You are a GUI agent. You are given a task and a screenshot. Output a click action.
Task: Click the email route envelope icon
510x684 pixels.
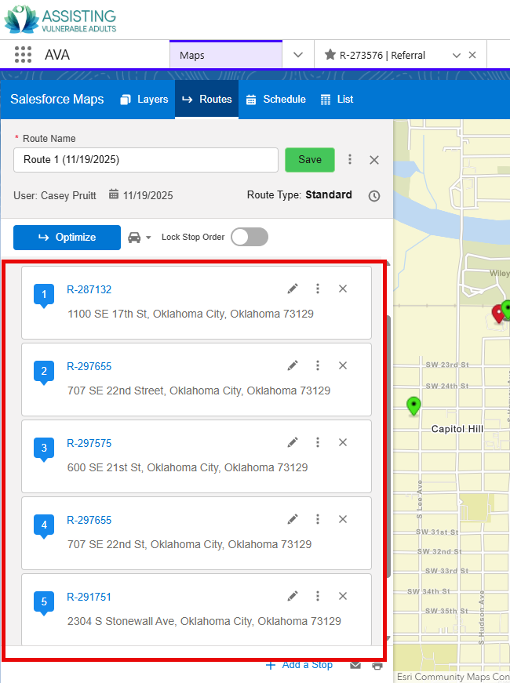[356, 665]
